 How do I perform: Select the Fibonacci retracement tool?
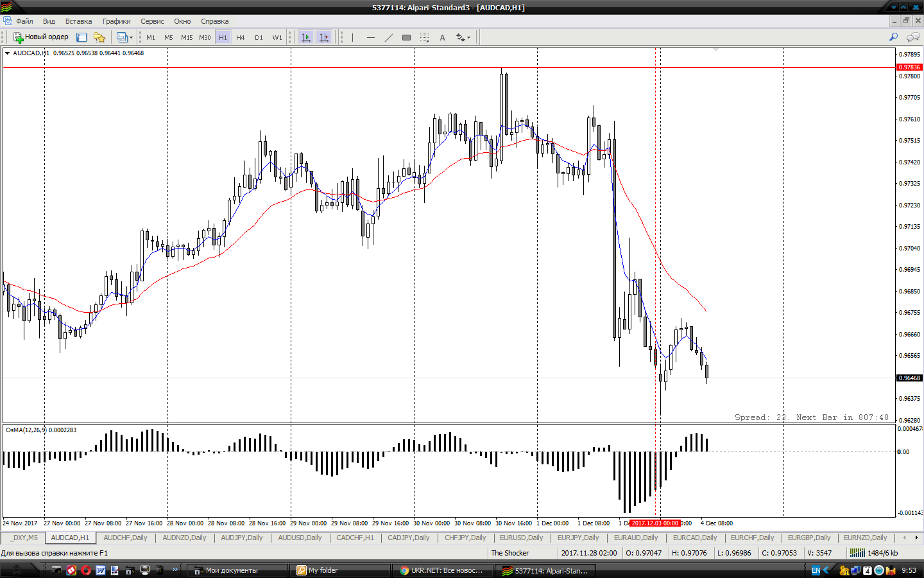(x=424, y=37)
